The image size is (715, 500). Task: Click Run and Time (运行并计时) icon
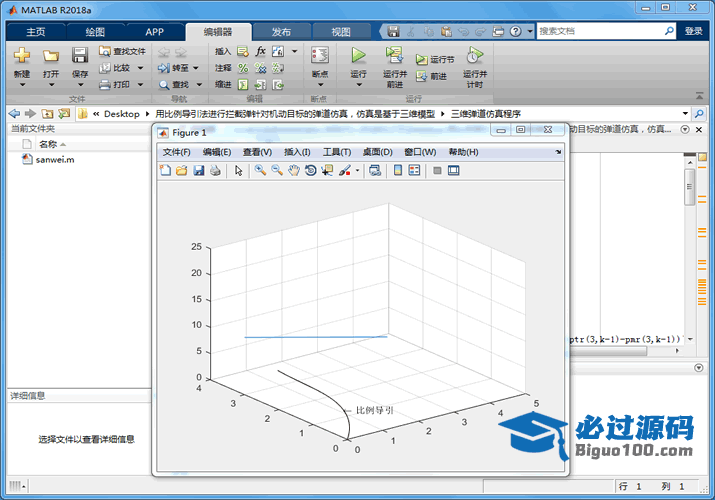475,55
